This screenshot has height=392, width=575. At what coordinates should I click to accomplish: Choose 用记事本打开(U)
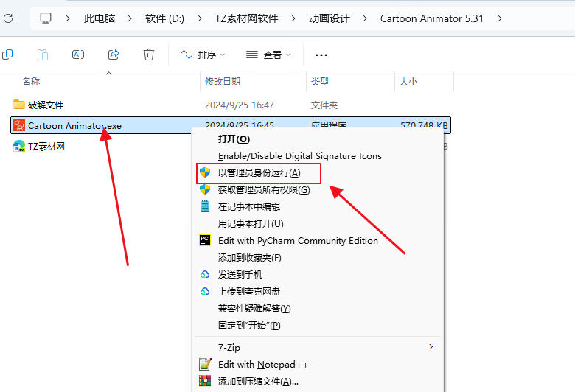[251, 223]
